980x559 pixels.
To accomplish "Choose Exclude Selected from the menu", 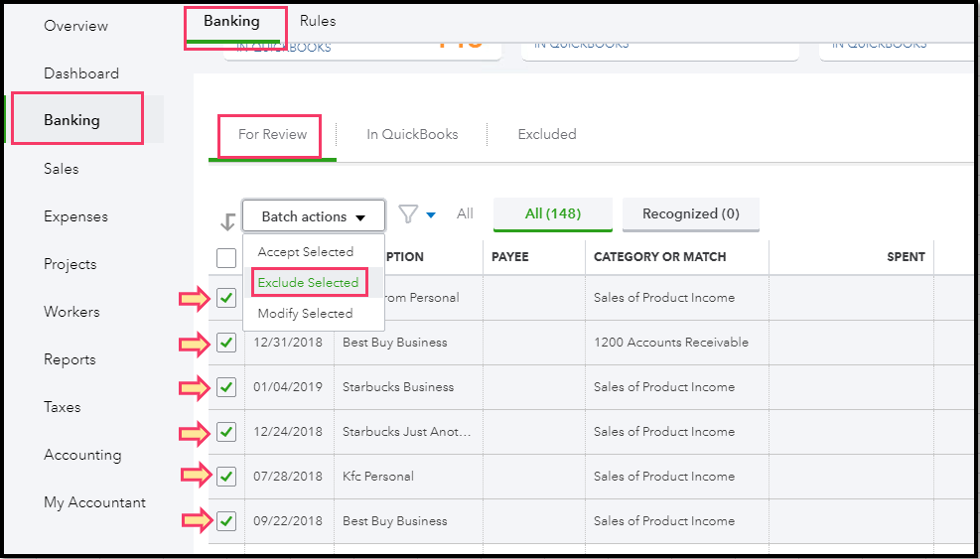I will click(x=308, y=283).
